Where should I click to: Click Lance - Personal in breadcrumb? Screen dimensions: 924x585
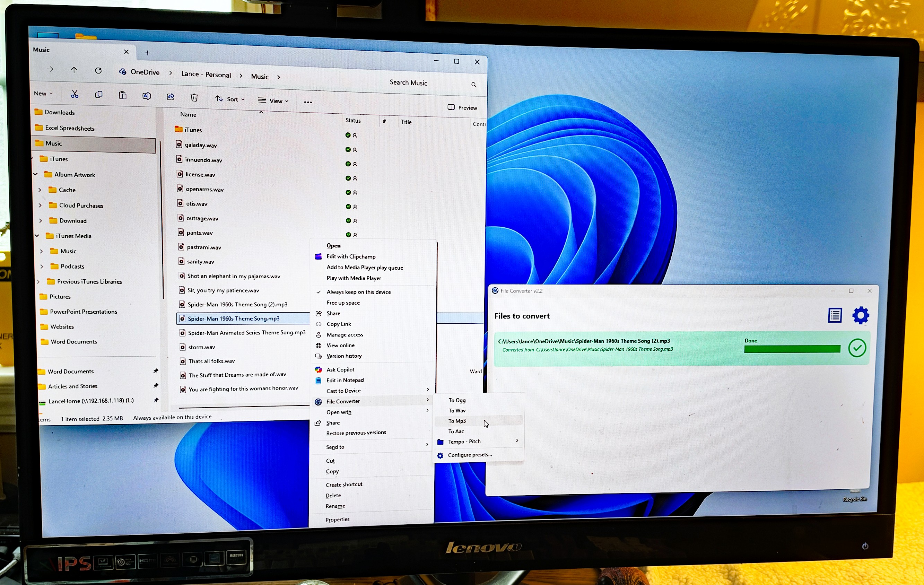(206, 75)
